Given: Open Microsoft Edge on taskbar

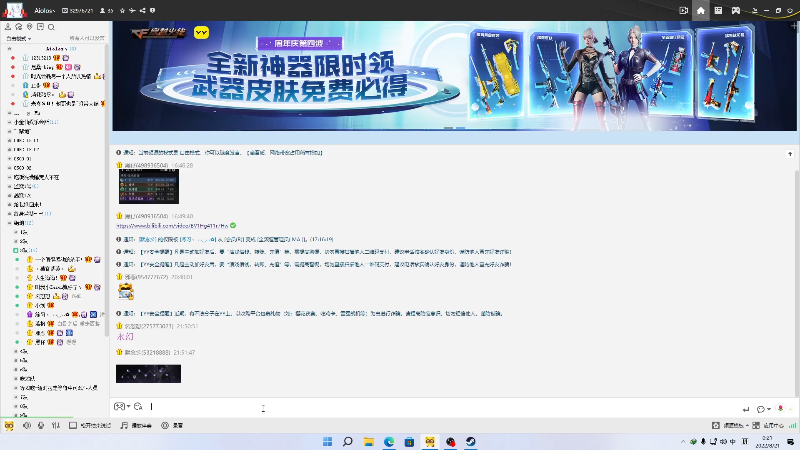Looking at the screenshot, I should pyautogui.click(x=389, y=441).
